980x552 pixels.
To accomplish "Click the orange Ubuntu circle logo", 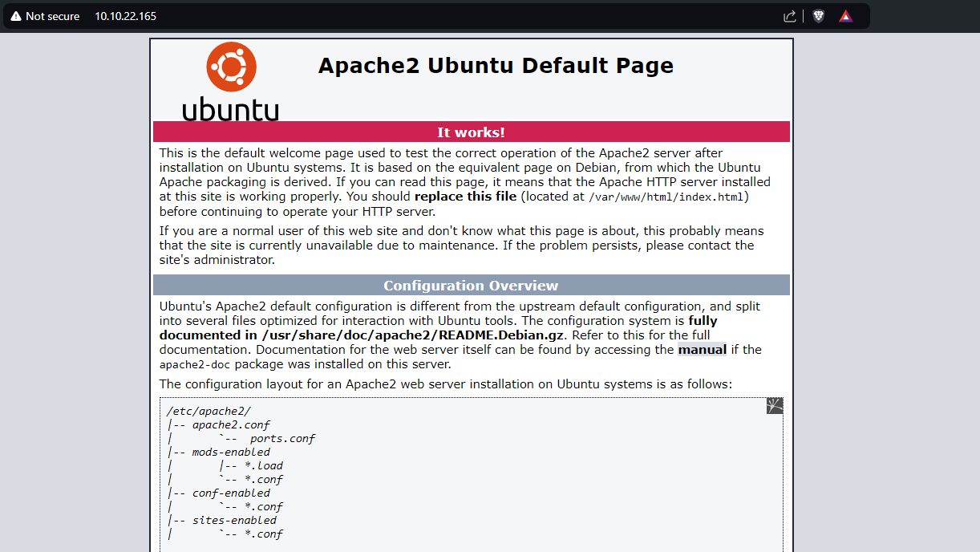I will 231,67.
